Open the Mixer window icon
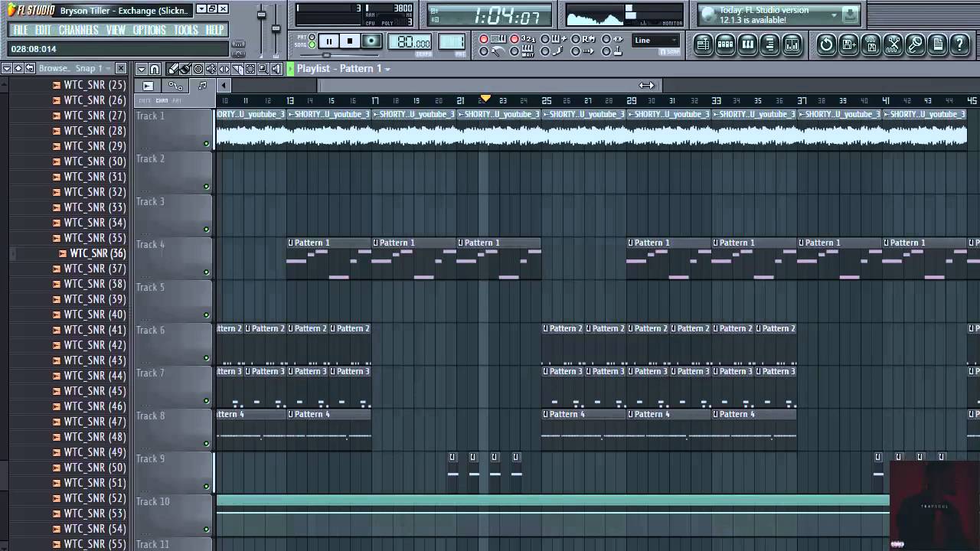 point(792,44)
